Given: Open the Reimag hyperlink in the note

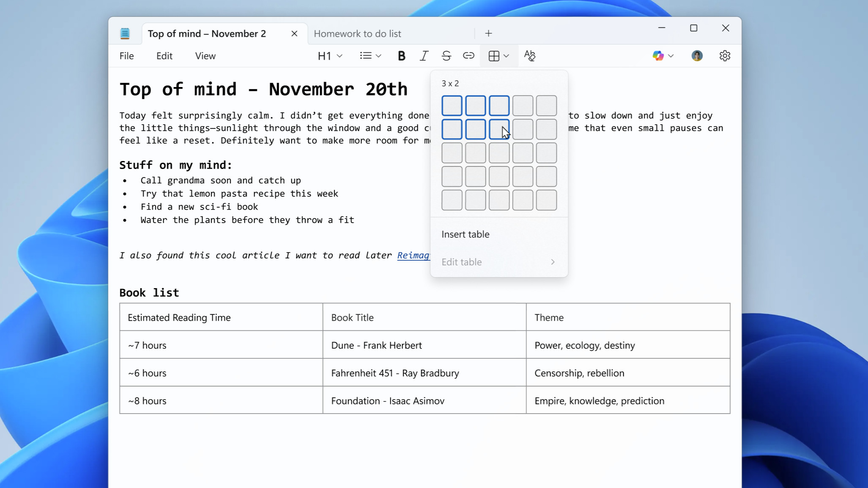Looking at the screenshot, I should pyautogui.click(x=413, y=255).
